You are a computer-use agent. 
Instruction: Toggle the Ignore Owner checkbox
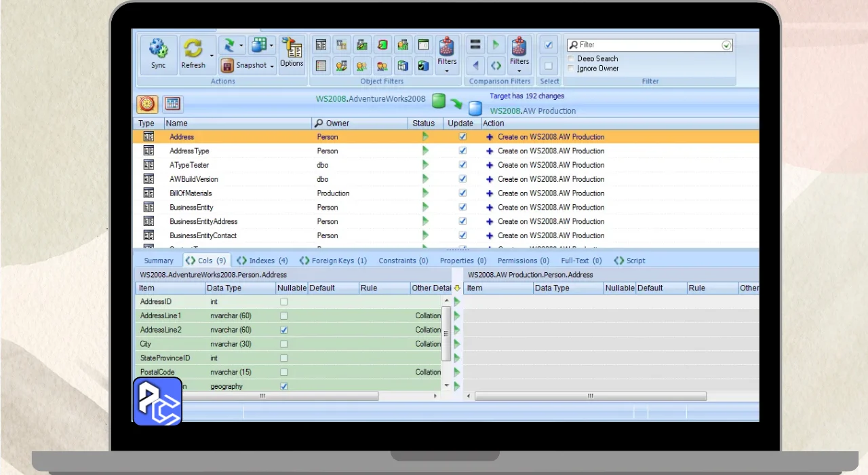point(571,69)
